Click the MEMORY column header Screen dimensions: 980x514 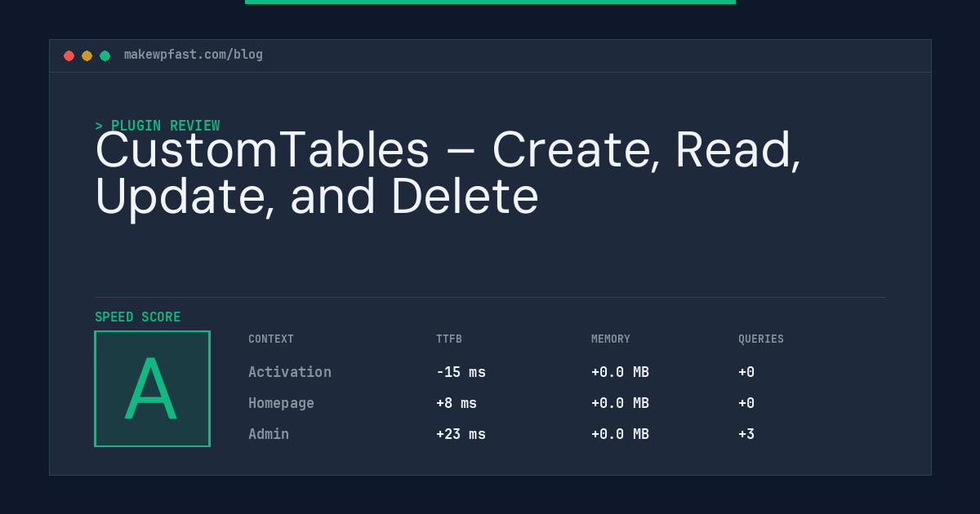coord(611,339)
